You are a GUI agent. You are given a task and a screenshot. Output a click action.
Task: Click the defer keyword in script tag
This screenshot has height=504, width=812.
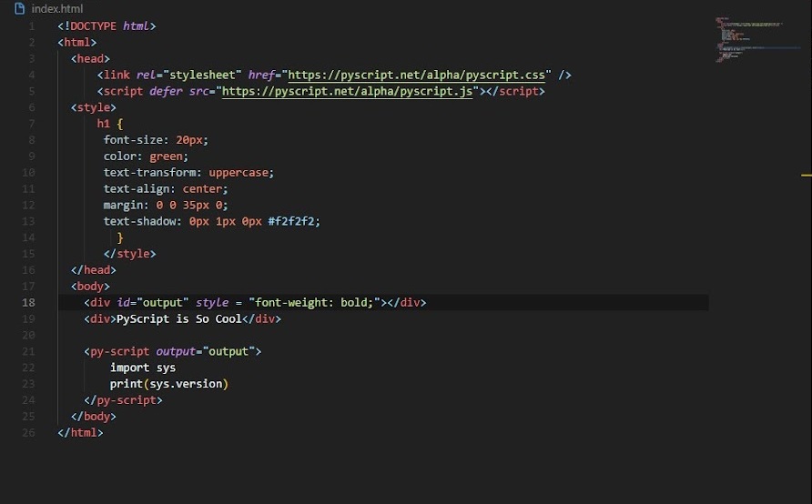coord(167,92)
